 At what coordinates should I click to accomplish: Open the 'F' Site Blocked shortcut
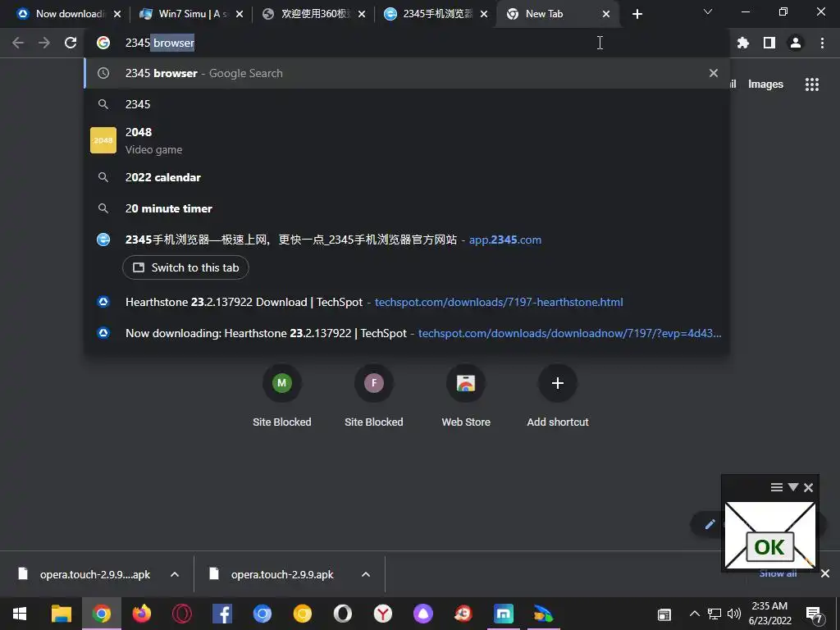pos(374,396)
